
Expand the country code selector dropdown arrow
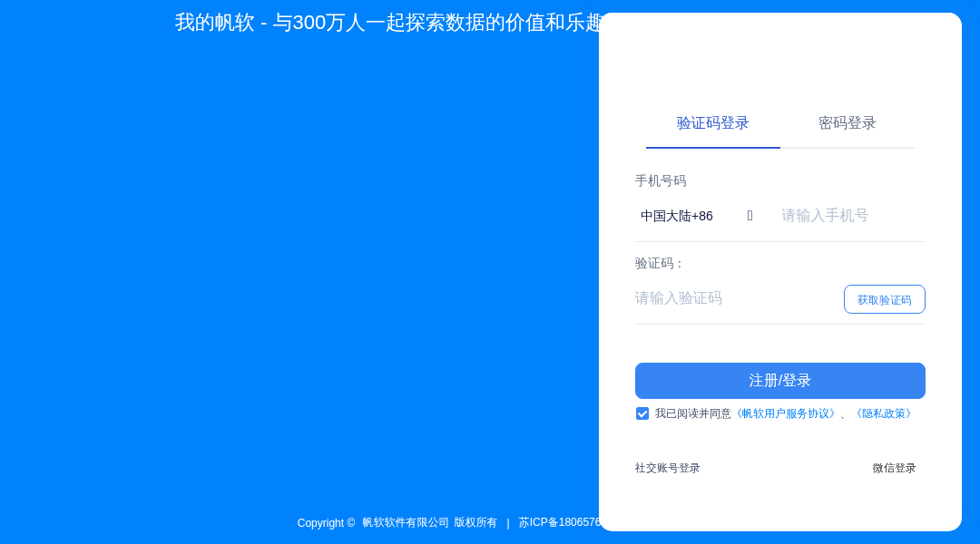(x=750, y=215)
